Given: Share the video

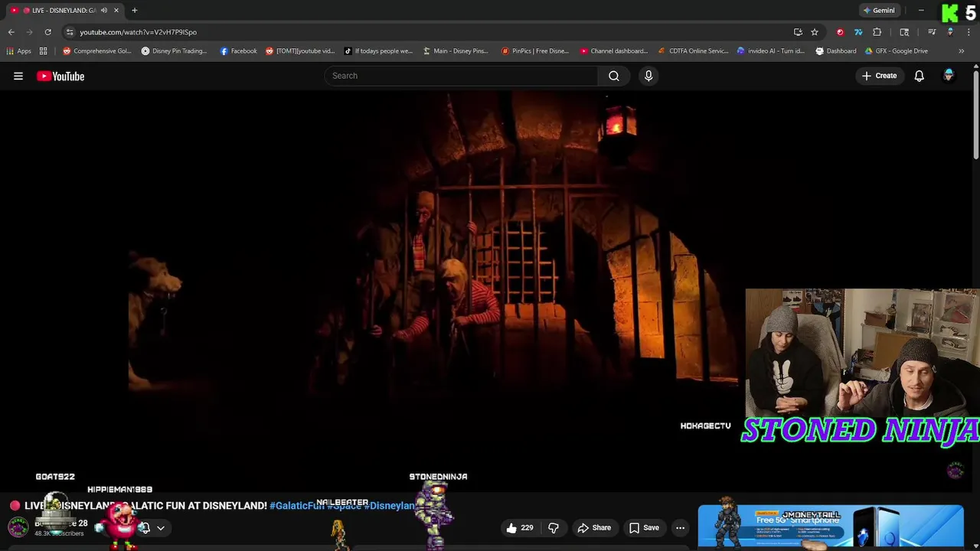Looking at the screenshot, I should tap(594, 527).
